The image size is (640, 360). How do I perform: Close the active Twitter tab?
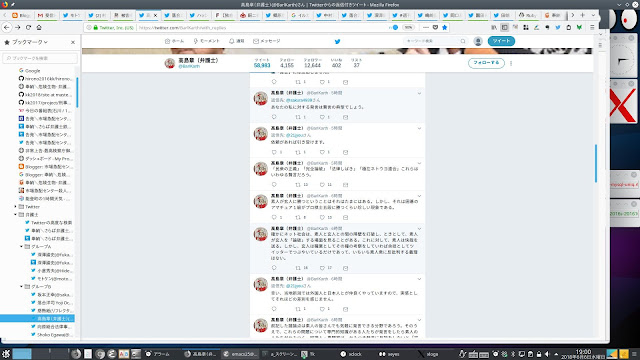pyautogui.click(x=155, y=16)
